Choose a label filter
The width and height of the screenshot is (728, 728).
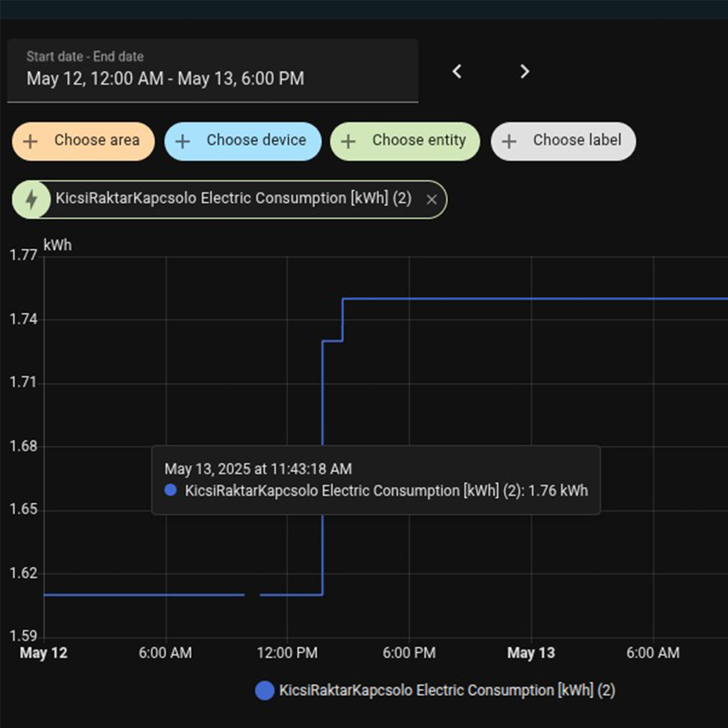coord(564,141)
